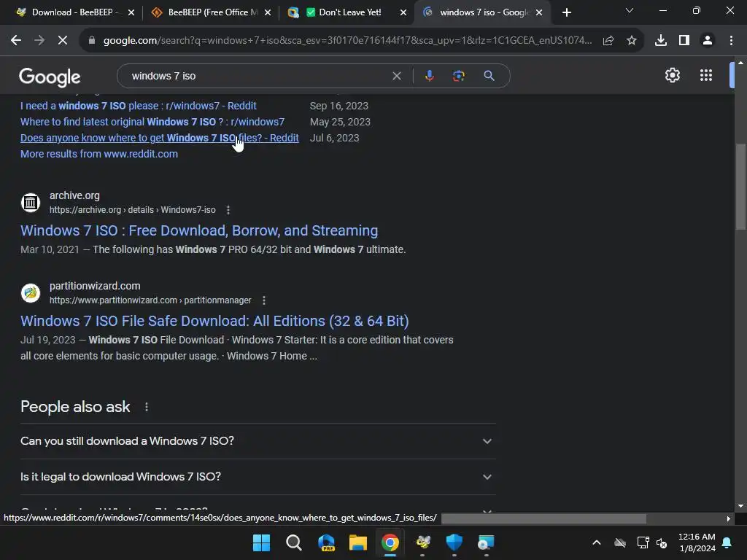This screenshot has width=747, height=560.
Task: Bookmark this page with the star icon
Action: (x=631, y=41)
